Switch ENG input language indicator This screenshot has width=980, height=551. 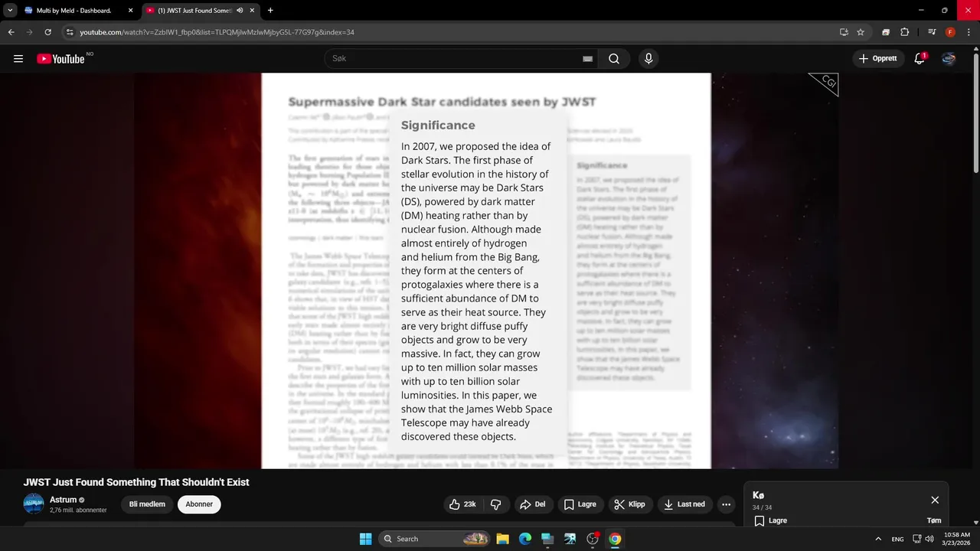click(897, 539)
